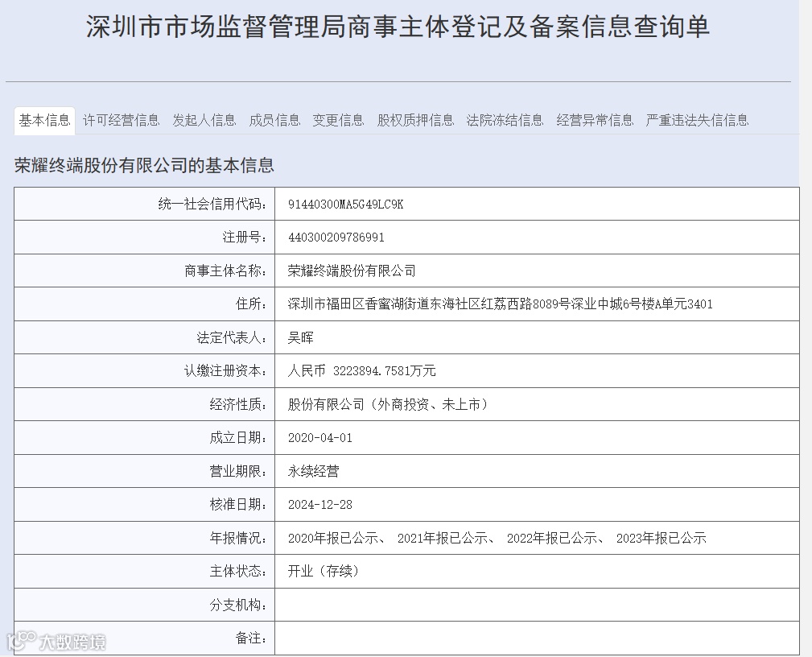Click business term value 永续经营
Screen dimensions: 812x657
(x=313, y=472)
